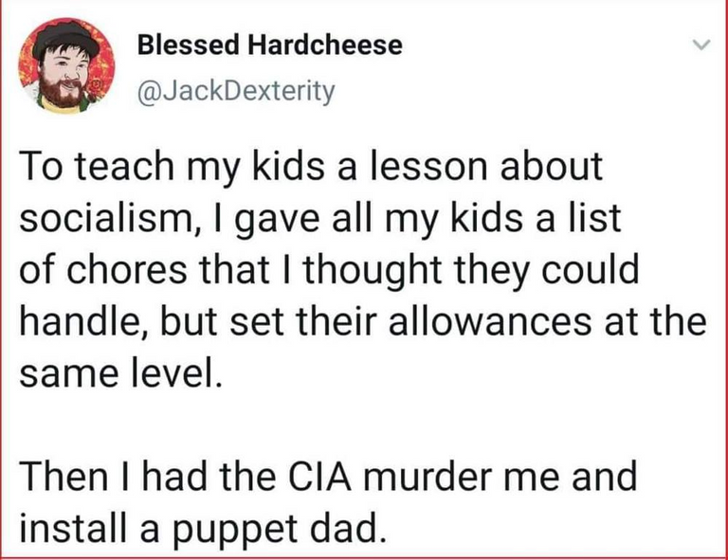The height and width of the screenshot is (560, 728).
Task: Click the word "chores" in the tweet
Action: [x=127, y=270]
